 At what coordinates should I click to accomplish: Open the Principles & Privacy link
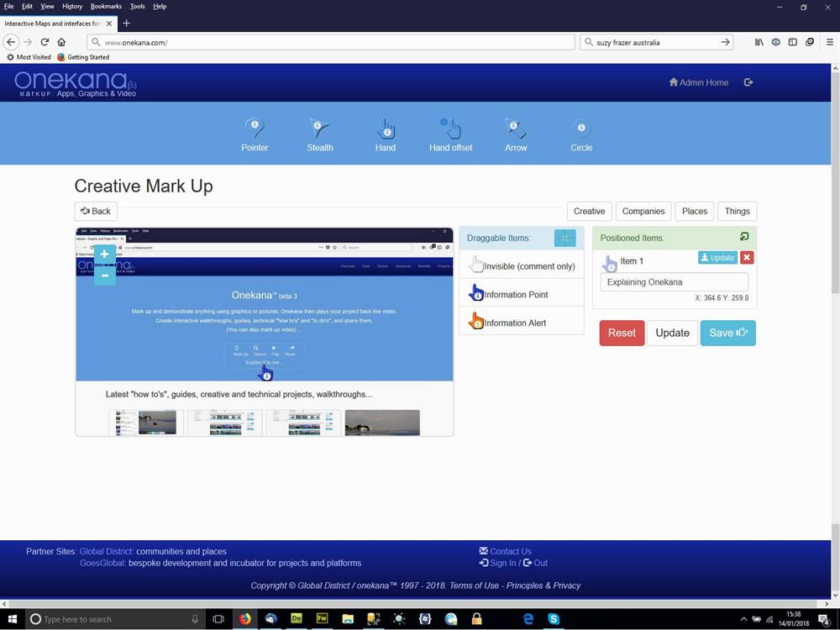(543, 585)
